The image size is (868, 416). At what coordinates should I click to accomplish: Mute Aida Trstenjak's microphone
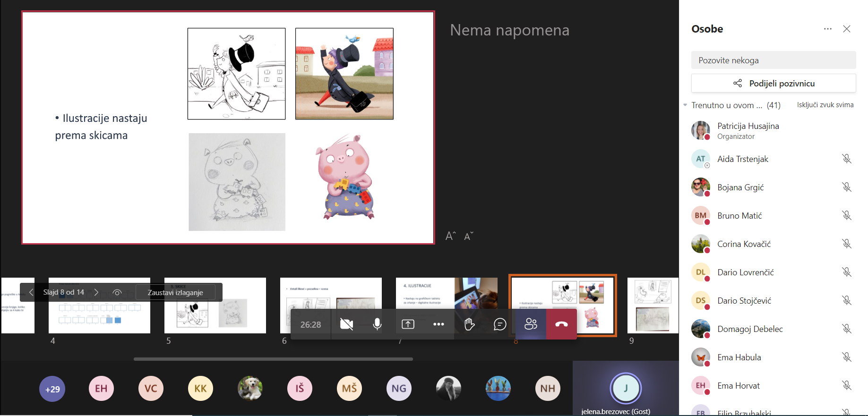[x=847, y=159]
